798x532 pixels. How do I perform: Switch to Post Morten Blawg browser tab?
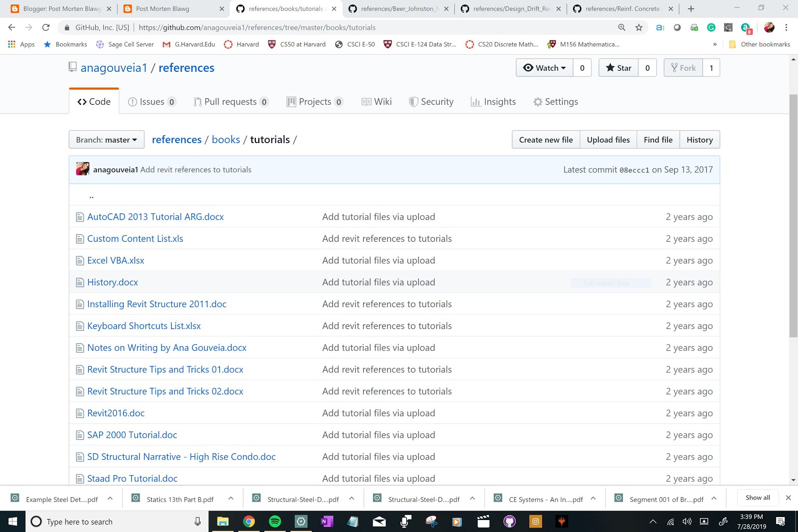(173, 8)
